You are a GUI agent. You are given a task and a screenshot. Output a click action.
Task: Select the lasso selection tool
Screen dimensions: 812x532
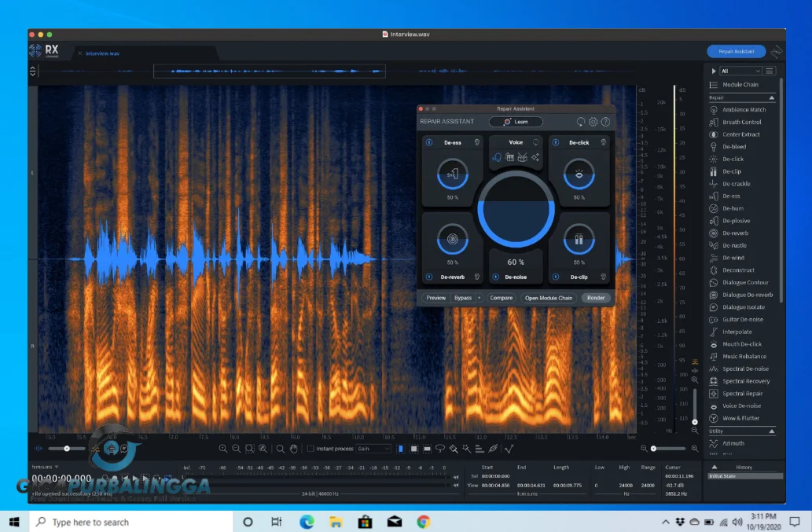(x=440, y=449)
